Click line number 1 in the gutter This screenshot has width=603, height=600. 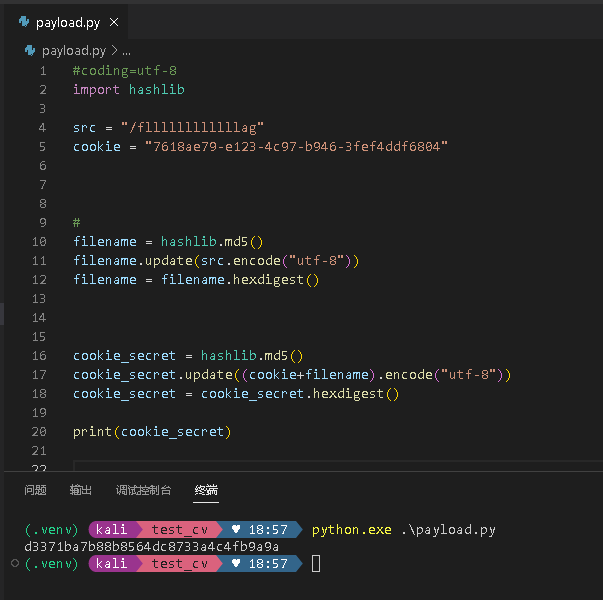[43, 71]
